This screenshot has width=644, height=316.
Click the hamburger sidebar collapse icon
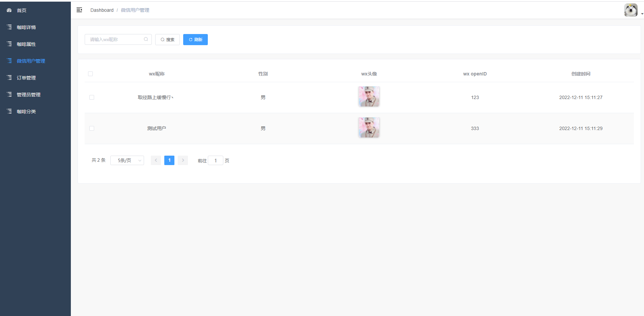point(79,10)
